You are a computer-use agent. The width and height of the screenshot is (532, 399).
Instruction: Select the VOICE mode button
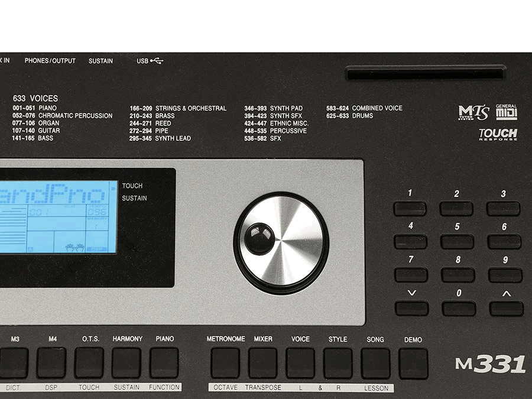point(300,363)
